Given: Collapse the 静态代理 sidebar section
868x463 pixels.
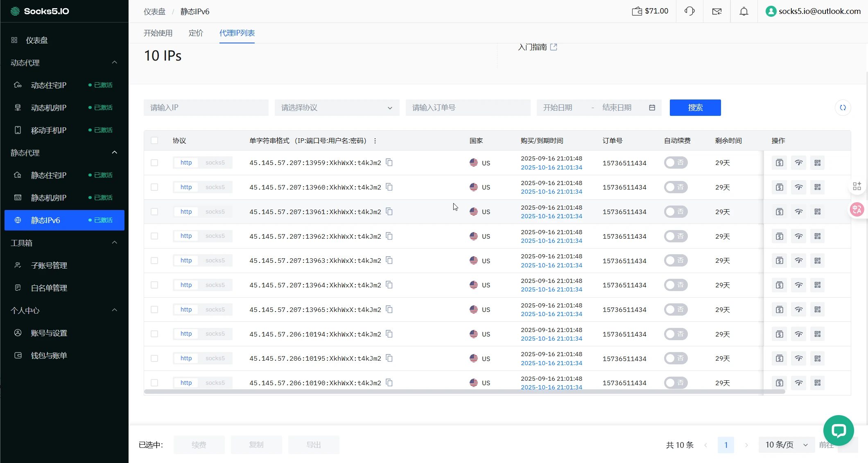Looking at the screenshot, I should pos(115,153).
